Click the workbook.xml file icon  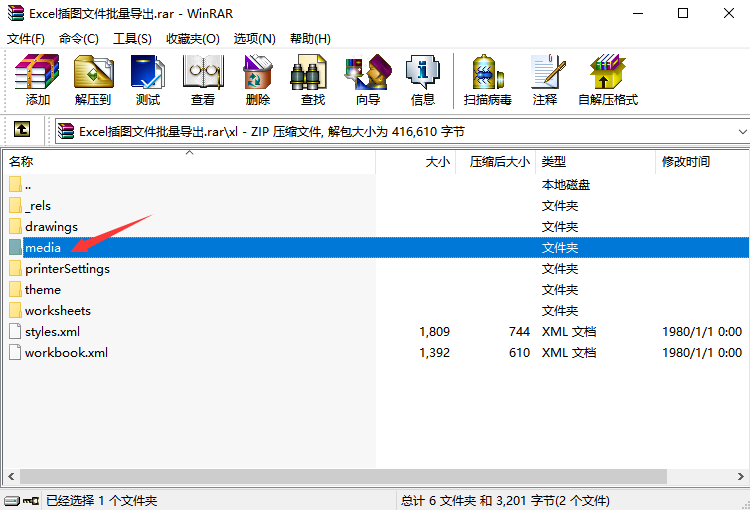click(15, 353)
